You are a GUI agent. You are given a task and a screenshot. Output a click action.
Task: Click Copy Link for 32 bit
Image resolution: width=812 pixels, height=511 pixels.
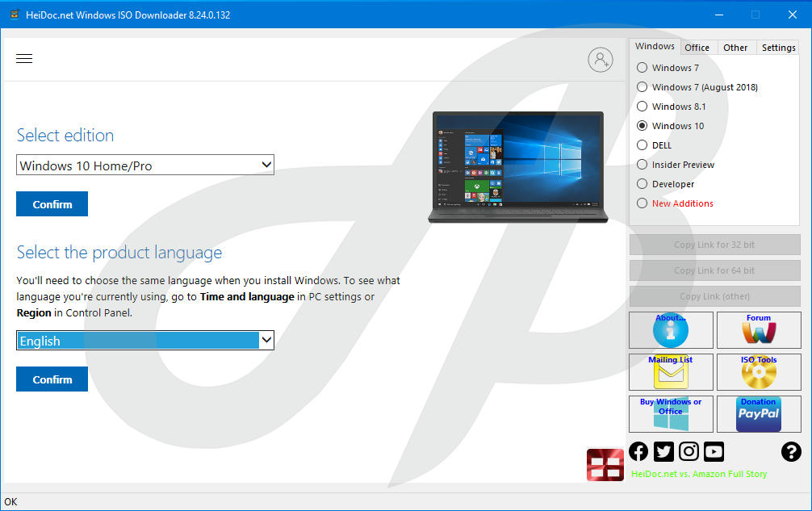tap(714, 245)
